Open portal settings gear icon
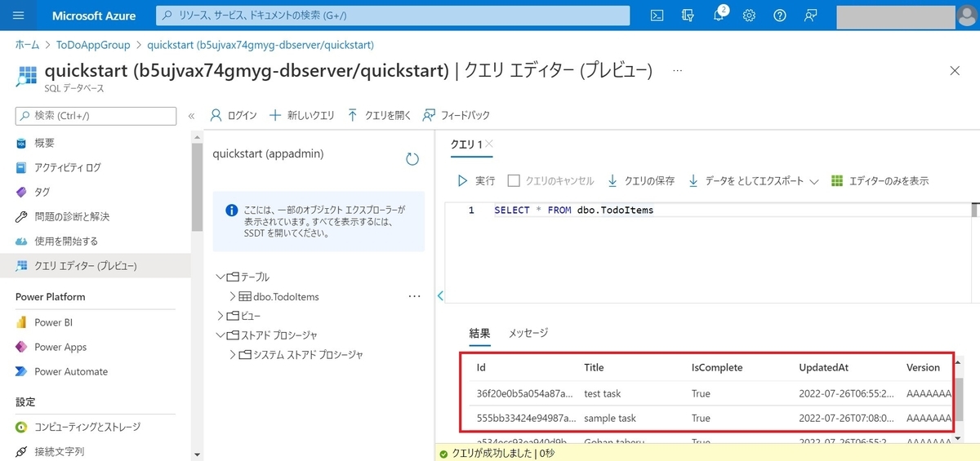This screenshot has height=461, width=980. point(749,16)
